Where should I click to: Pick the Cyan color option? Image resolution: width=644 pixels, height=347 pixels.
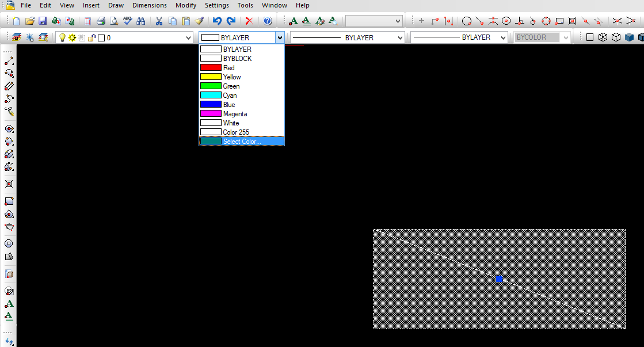[242, 96]
